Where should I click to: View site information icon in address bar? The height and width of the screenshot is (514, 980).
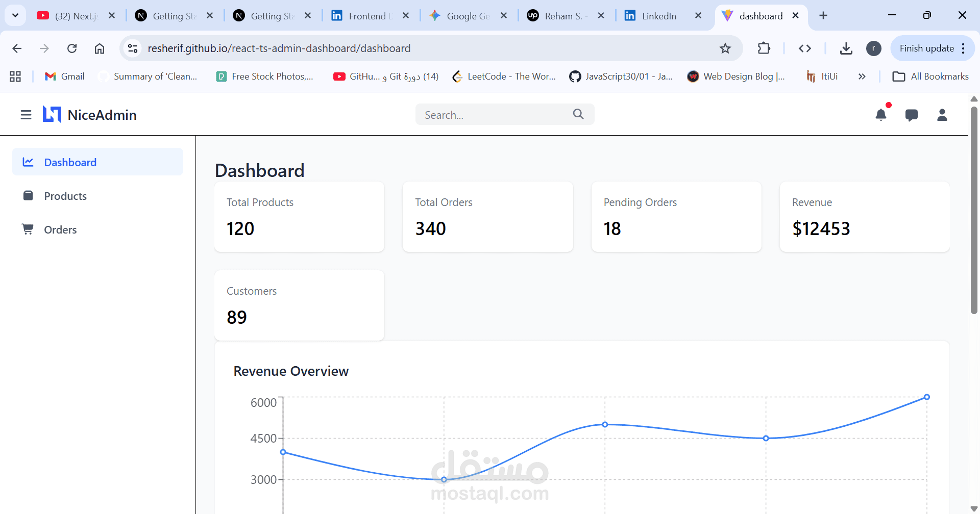pos(133,48)
